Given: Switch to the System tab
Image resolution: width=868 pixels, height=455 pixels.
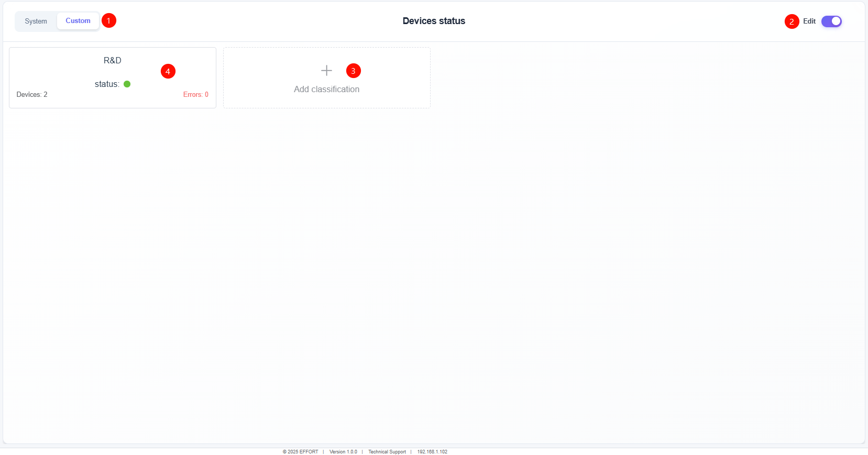Looking at the screenshot, I should 36,21.
